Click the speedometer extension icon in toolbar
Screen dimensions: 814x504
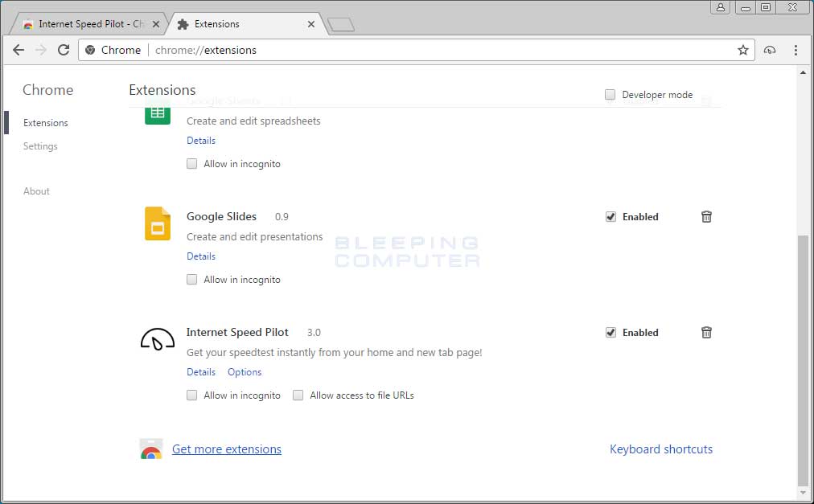(770, 50)
